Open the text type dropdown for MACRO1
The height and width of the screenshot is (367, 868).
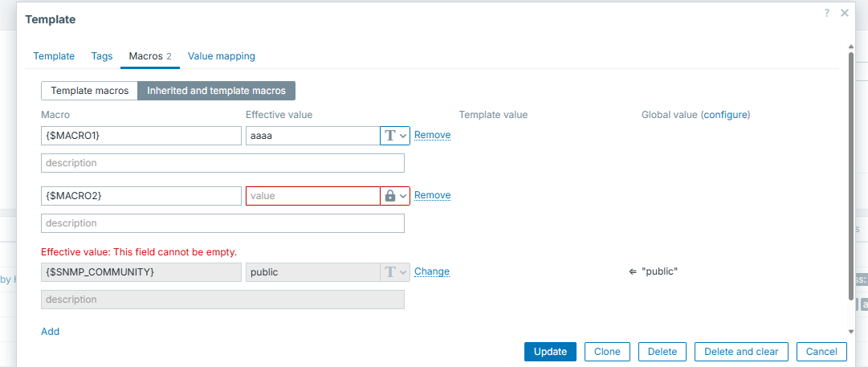tap(395, 136)
